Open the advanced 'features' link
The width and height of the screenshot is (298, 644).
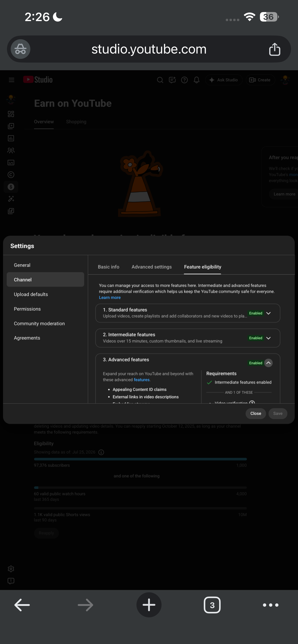coord(142,380)
